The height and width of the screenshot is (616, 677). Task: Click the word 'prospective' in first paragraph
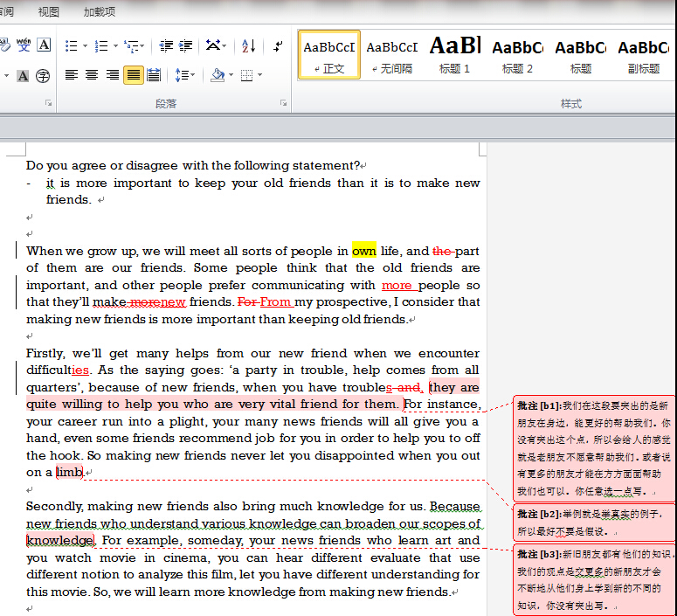tap(353, 302)
